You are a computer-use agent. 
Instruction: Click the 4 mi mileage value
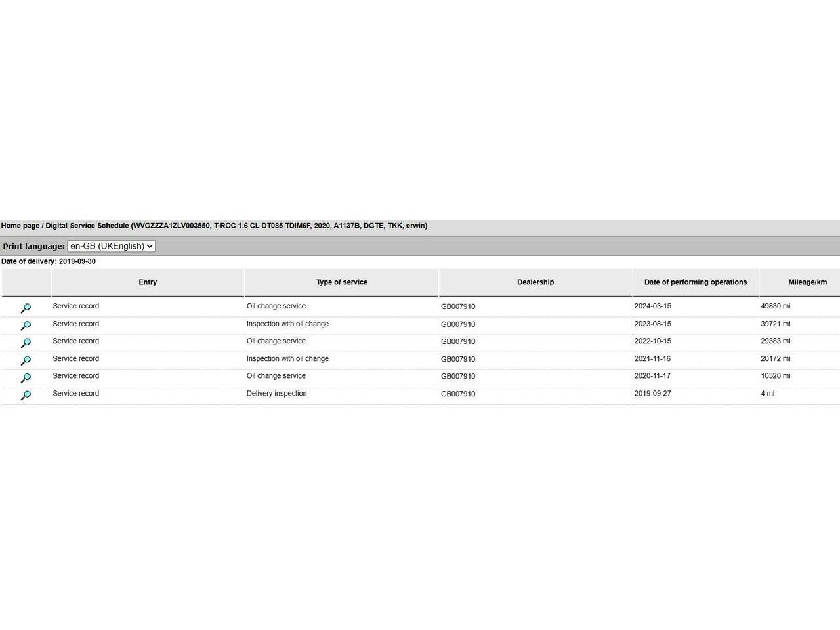coord(767,394)
